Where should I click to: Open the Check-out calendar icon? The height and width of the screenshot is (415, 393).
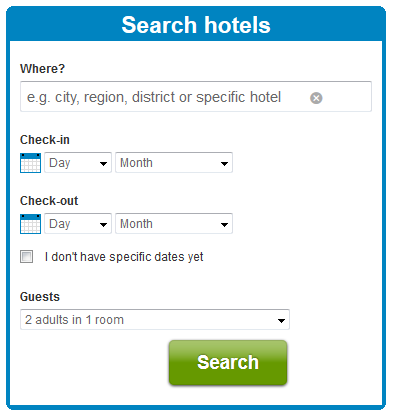click(x=30, y=224)
